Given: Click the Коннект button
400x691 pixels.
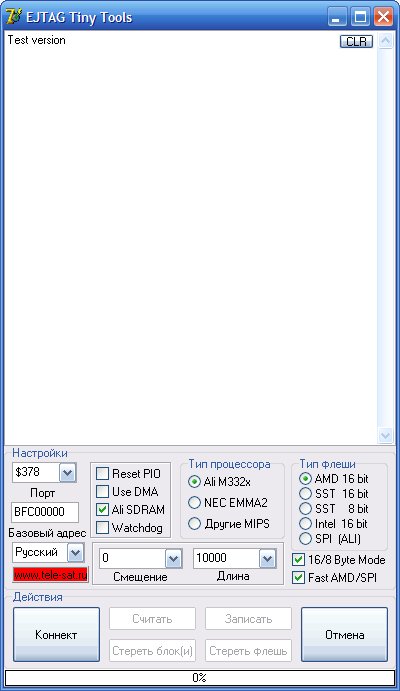Looking at the screenshot, I should 56,635.
